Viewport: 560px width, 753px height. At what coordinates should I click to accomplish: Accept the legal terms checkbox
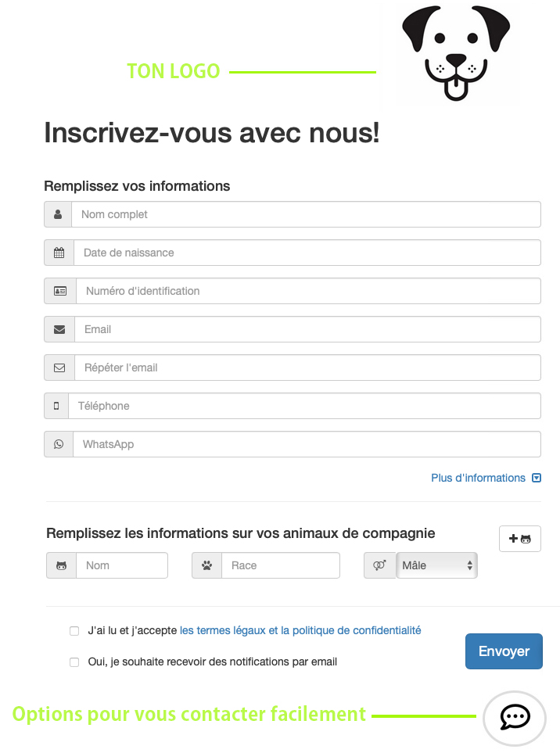pos(74,630)
